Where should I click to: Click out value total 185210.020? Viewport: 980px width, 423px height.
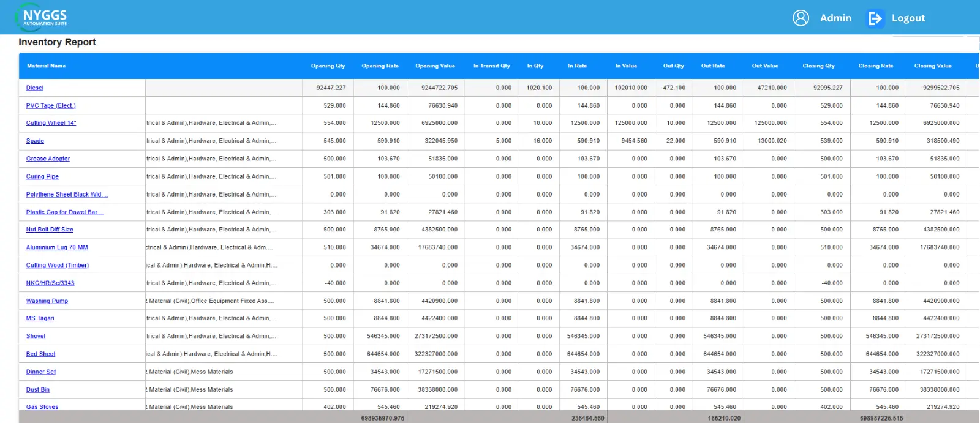pyautogui.click(x=724, y=419)
